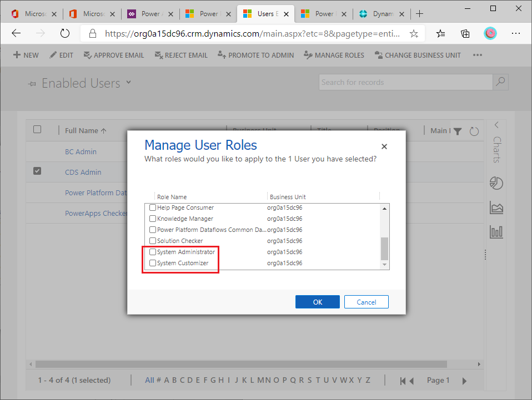Click PROMOTE TO ADMIN command
This screenshot has width=532, height=400.
tap(256, 55)
